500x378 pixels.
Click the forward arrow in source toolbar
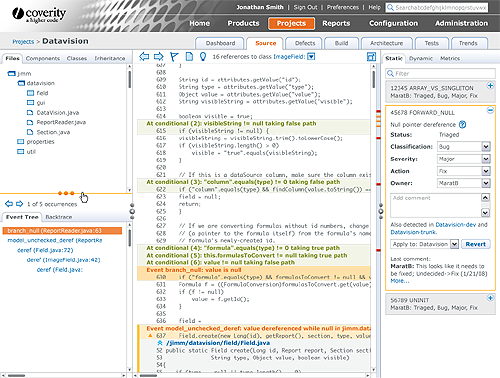(x=159, y=57)
